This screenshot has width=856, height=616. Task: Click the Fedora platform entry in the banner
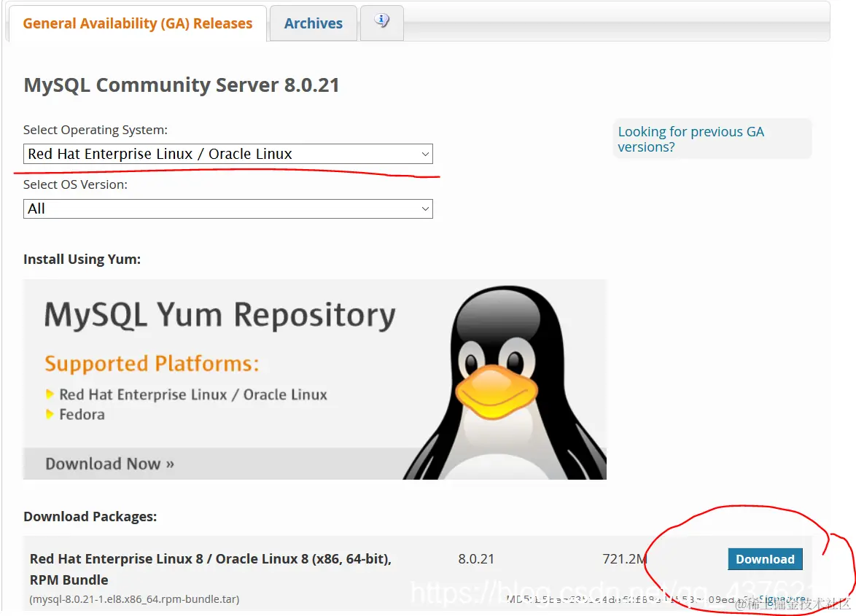coord(82,415)
